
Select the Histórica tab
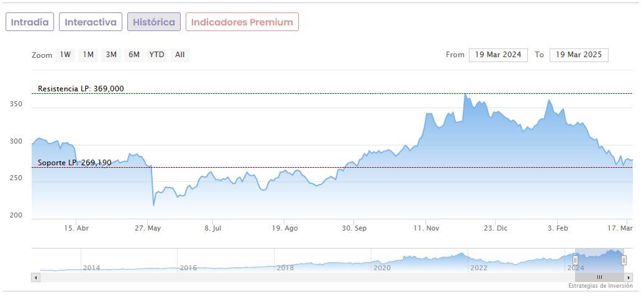tap(154, 22)
